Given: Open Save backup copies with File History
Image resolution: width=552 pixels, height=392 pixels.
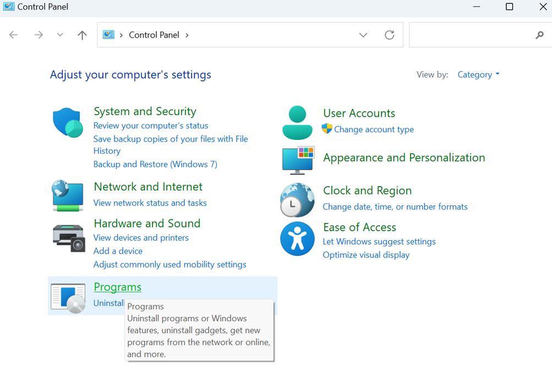Looking at the screenshot, I should click(171, 145).
